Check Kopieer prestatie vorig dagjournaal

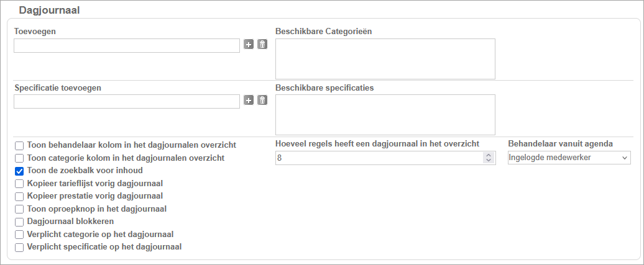tap(19, 197)
